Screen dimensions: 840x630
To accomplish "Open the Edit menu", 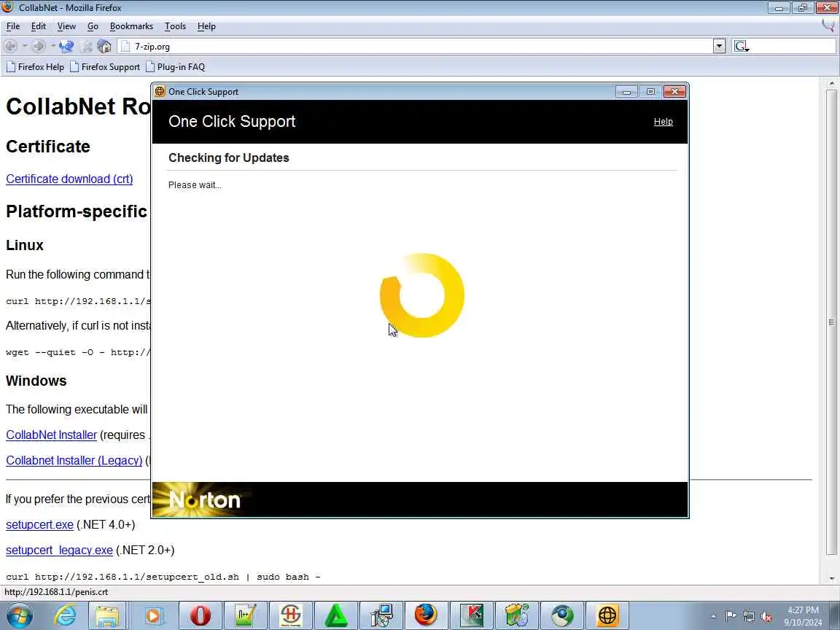I will (x=38, y=26).
